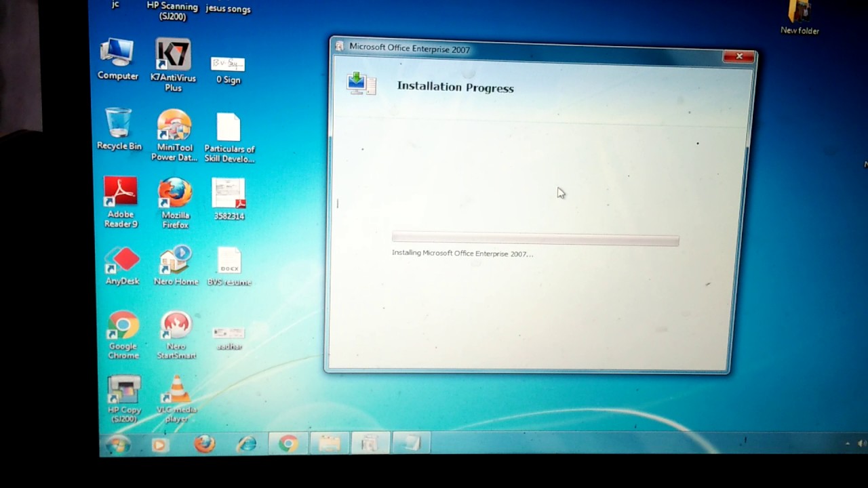Image resolution: width=868 pixels, height=488 pixels.
Task: Select the 0 Sign file icon
Action: pyautogui.click(x=228, y=70)
